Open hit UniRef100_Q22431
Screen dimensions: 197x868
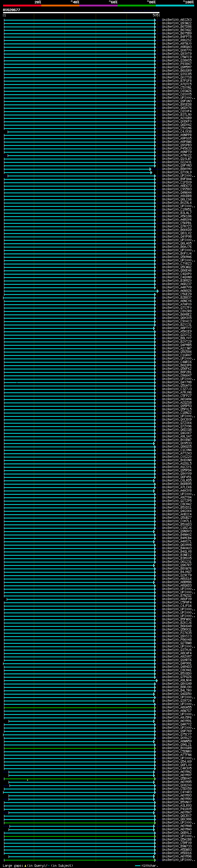pyautogui.click(x=176, y=162)
